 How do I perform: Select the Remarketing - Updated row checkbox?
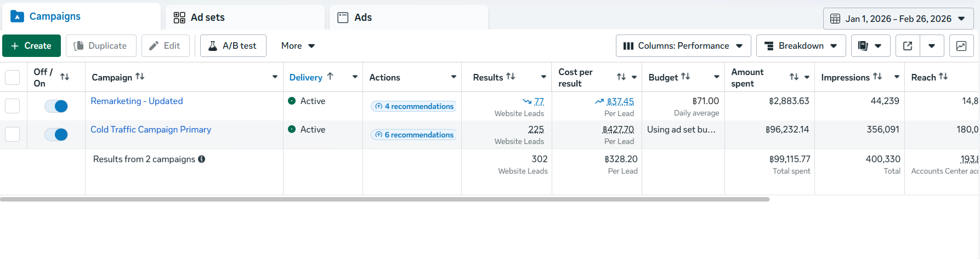pos(12,106)
